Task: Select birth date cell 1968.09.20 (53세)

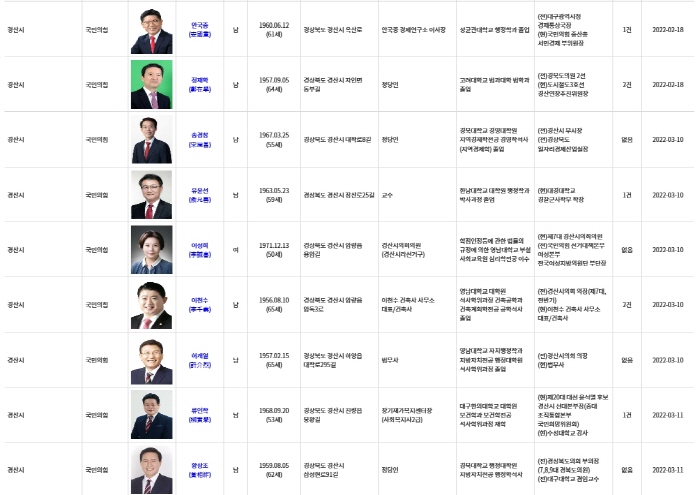Action: [x=274, y=415]
